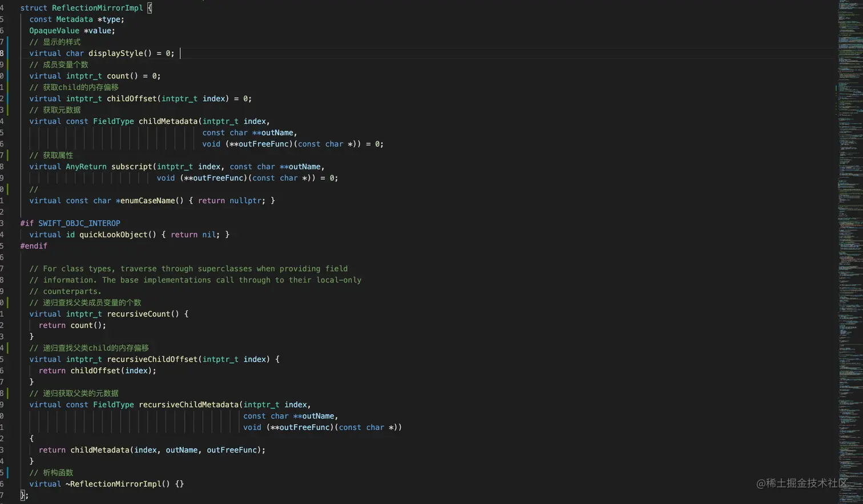Image resolution: width=863 pixels, height=504 pixels.
Task: Click the enumCaseName() function
Action: pyautogui.click(x=152, y=201)
